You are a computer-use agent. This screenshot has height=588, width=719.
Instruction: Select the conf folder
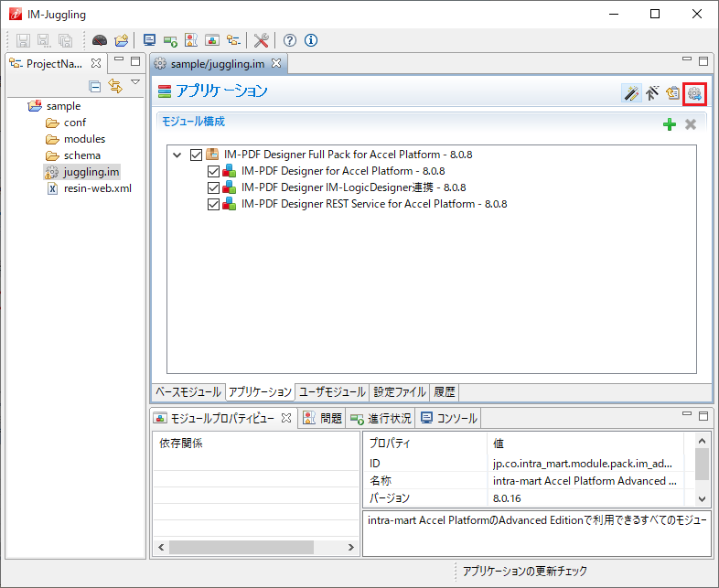click(75, 123)
